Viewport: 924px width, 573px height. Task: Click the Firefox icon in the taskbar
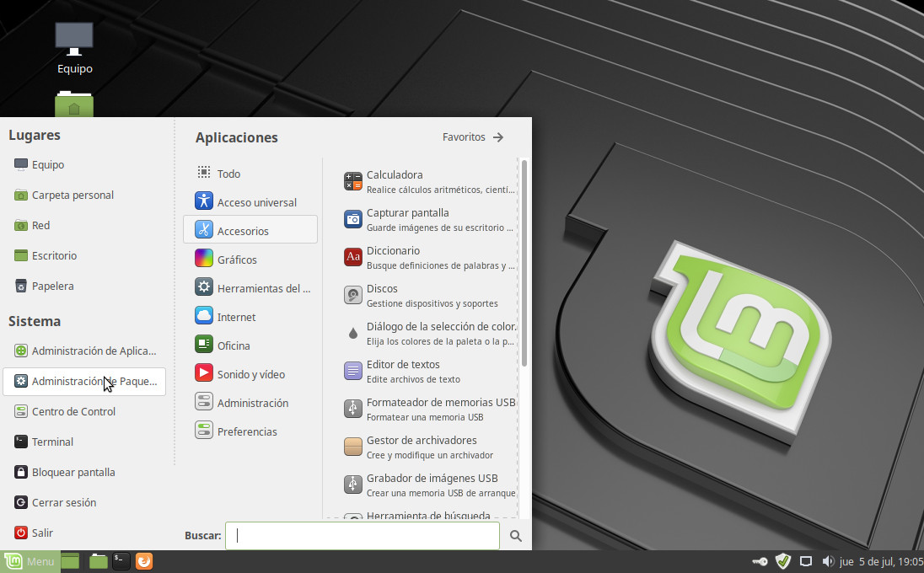point(144,561)
